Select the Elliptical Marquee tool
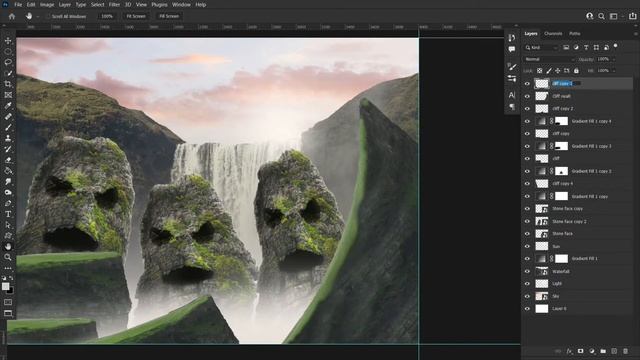 coord(8,52)
